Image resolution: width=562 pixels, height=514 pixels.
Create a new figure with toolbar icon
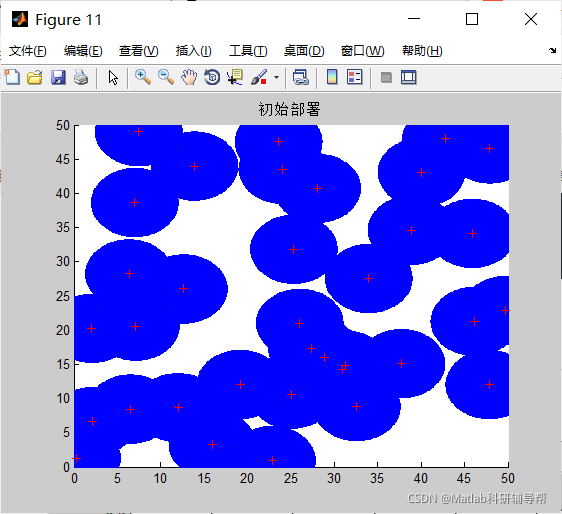point(12,77)
